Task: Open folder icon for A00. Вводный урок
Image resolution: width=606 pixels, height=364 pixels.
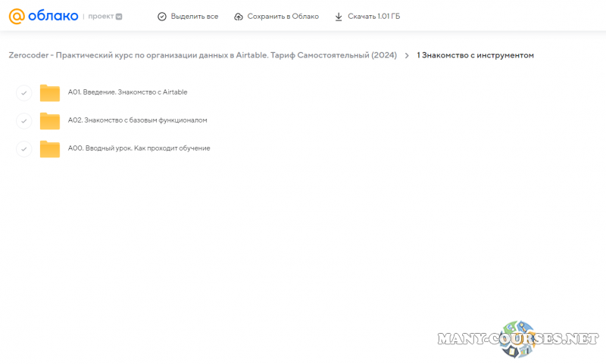Action: (50, 149)
